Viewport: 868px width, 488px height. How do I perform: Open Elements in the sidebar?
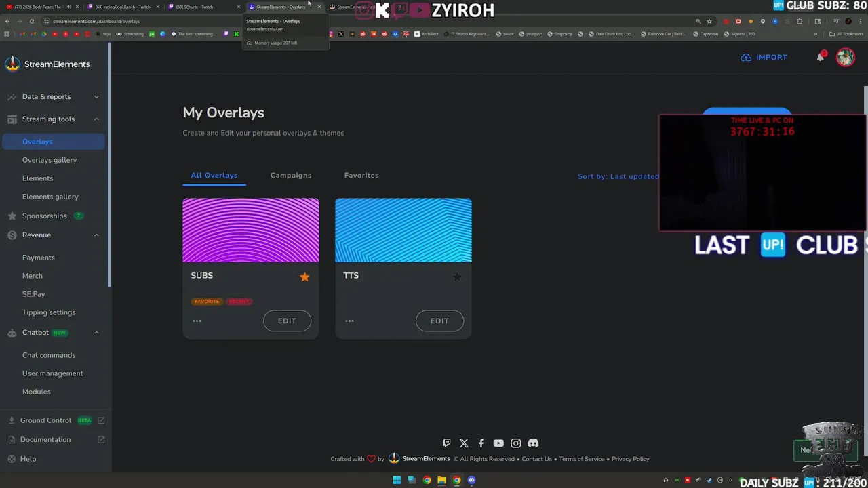(37, 178)
